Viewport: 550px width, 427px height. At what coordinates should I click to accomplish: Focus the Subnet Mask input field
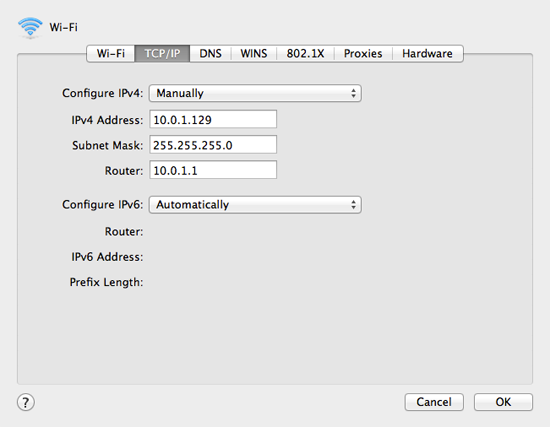point(213,145)
